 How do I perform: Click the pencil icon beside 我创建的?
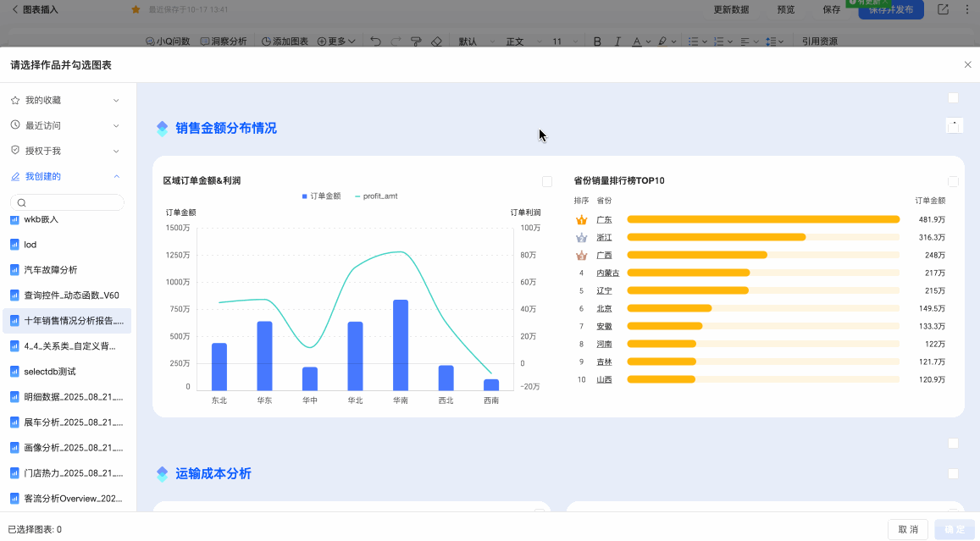[15, 177]
